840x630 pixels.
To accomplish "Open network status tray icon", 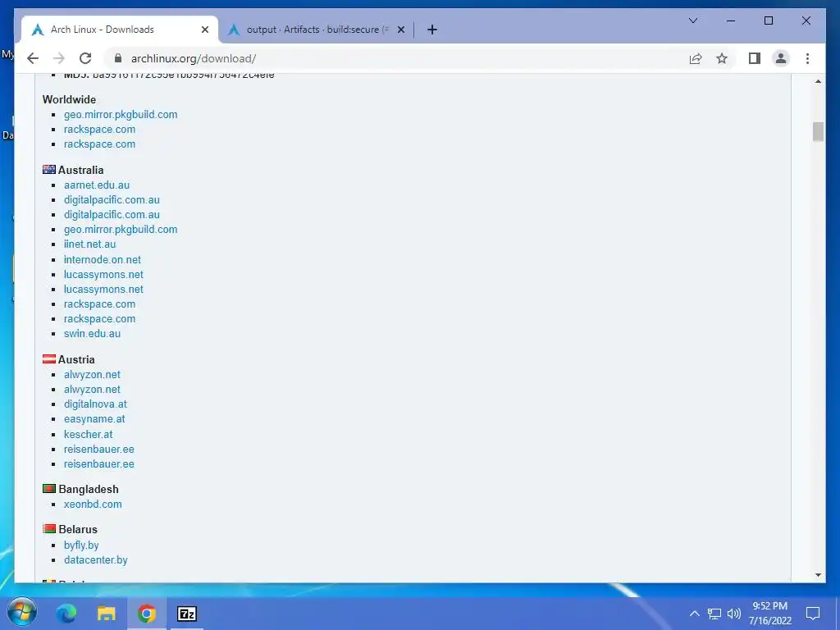I will click(x=714, y=614).
